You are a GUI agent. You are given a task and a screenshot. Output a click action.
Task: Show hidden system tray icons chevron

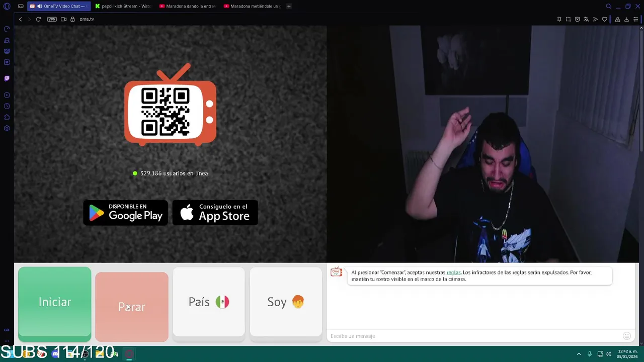click(579, 354)
